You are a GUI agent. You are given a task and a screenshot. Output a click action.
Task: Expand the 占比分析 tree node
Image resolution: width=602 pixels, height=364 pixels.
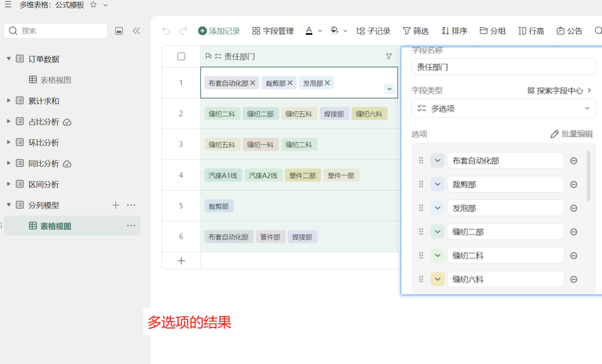coord(8,121)
